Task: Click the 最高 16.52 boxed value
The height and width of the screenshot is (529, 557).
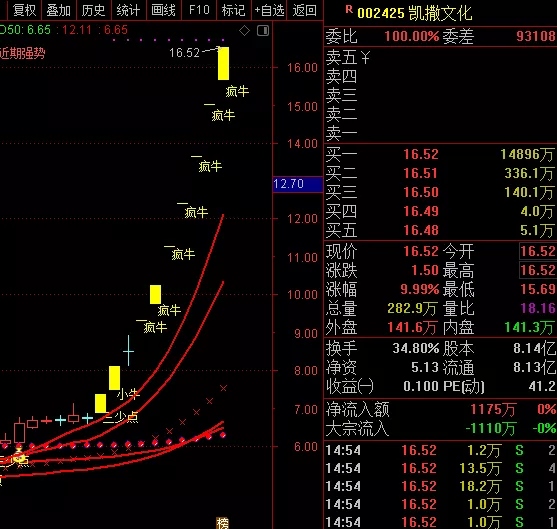Action: (538, 270)
